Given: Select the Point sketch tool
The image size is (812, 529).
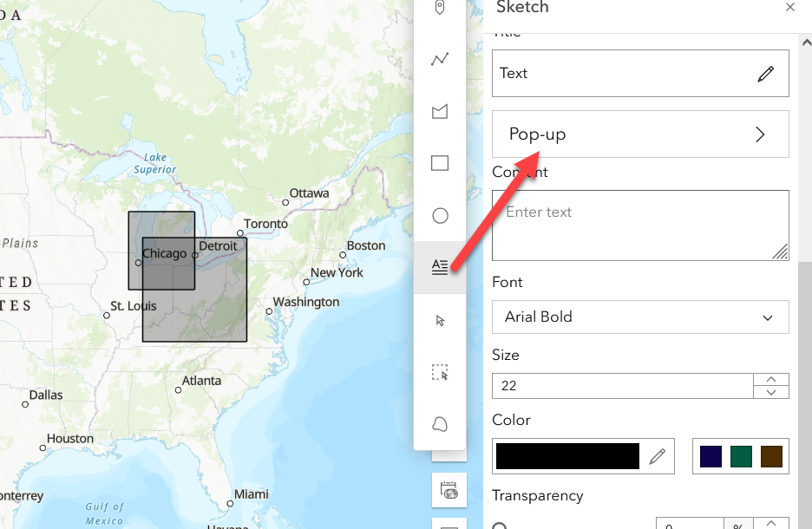Looking at the screenshot, I should coord(440,9).
